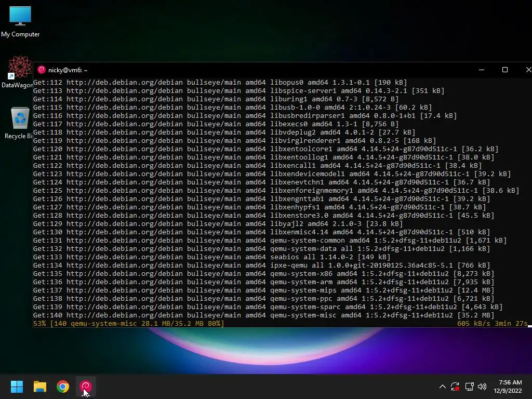The width and height of the screenshot is (532, 399).
Task: Open the sync update tray icon
Action: tap(455, 387)
